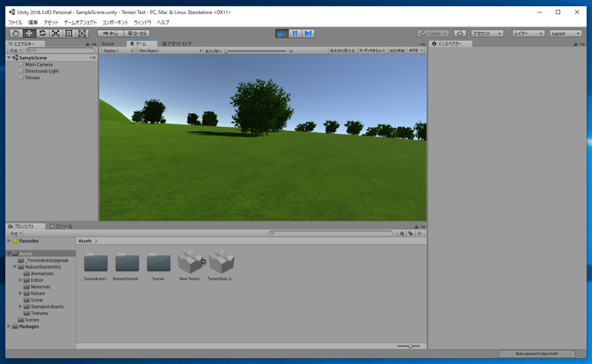Open the Free Aspect dropdown

[170, 50]
